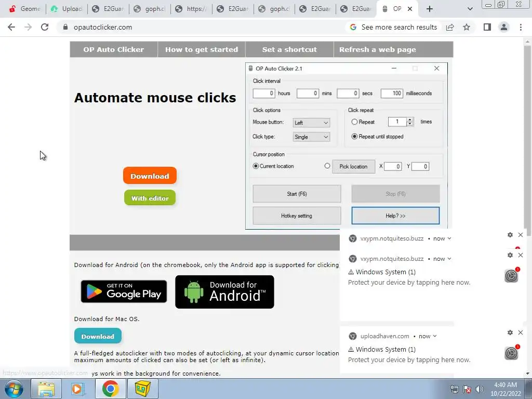Viewport: 532px width, 399px height.
Task: Click the volume speaker tray icon
Action: click(480, 389)
